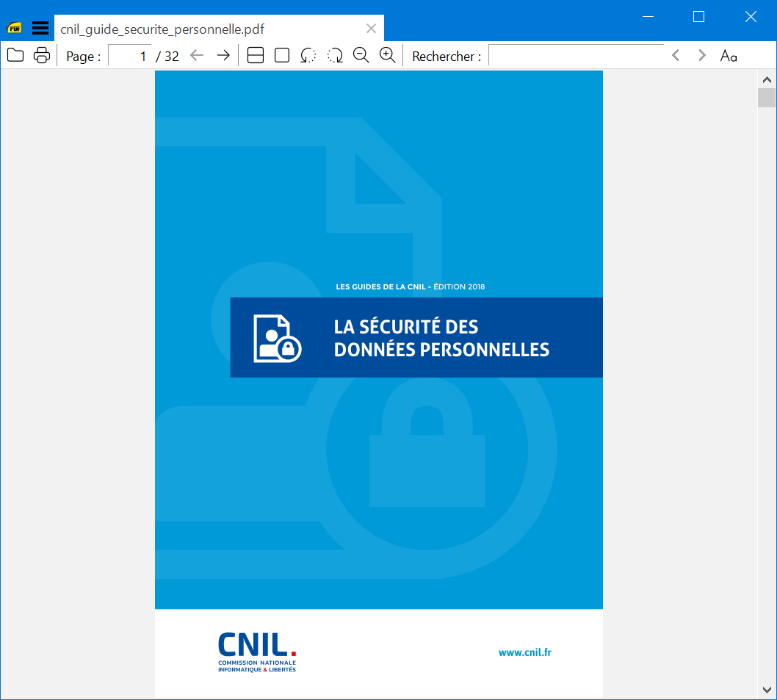The height and width of the screenshot is (700, 777).
Task: Go to previous page arrow
Action: pyautogui.click(x=197, y=56)
